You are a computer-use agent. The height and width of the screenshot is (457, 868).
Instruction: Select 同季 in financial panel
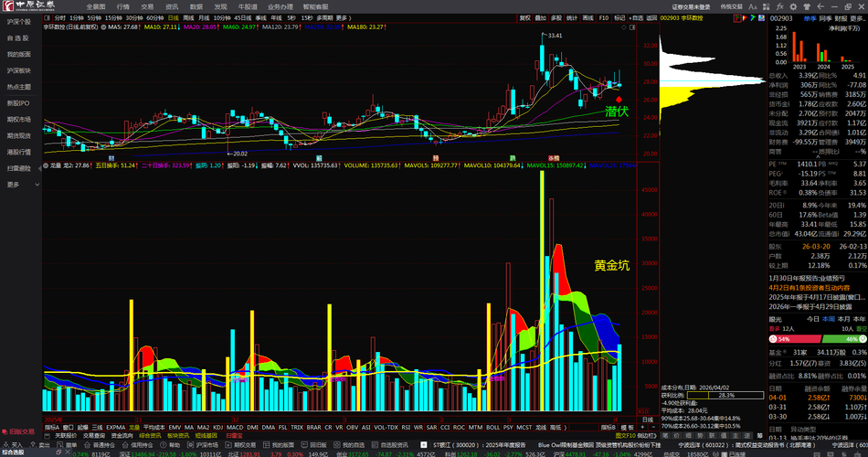pyautogui.click(x=825, y=18)
